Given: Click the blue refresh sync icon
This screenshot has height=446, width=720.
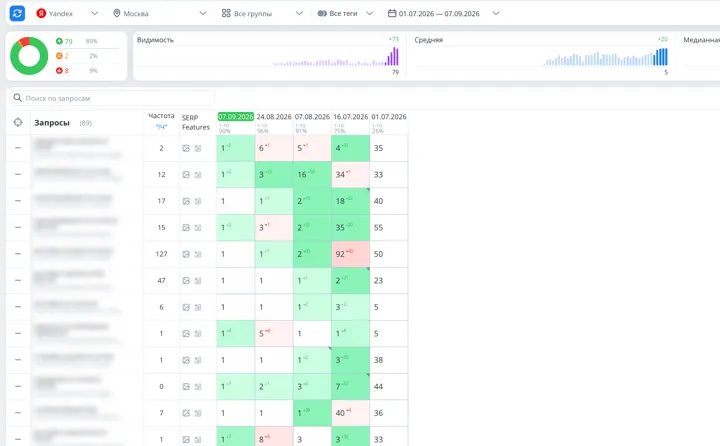Looking at the screenshot, I should pos(17,13).
